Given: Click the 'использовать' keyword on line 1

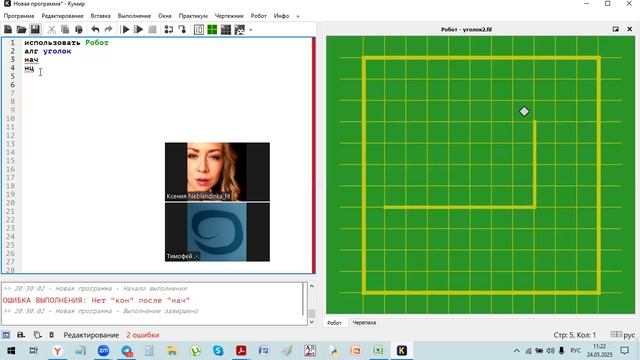Looking at the screenshot, I should 52,42.
